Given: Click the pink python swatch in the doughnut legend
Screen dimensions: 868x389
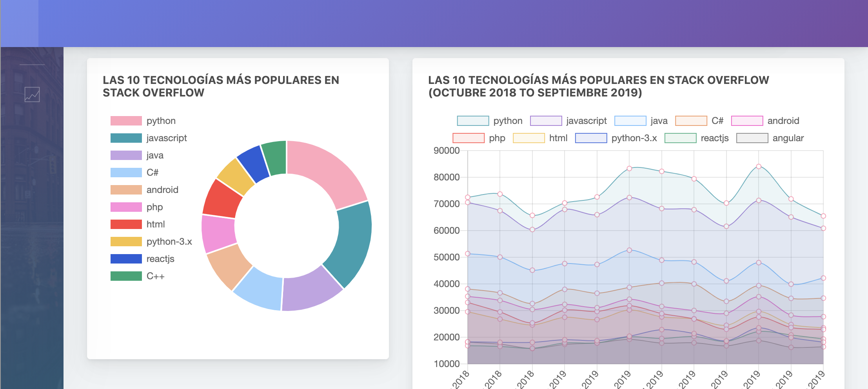Looking at the screenshot, I should 126,120.
